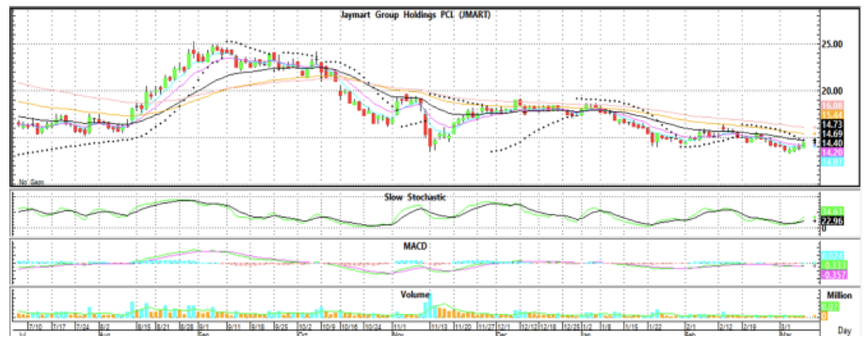The height and width of the screenshot is (352, 868).
Task: Click the 20.00 price axis label
Action: click(x=834, y=91)
